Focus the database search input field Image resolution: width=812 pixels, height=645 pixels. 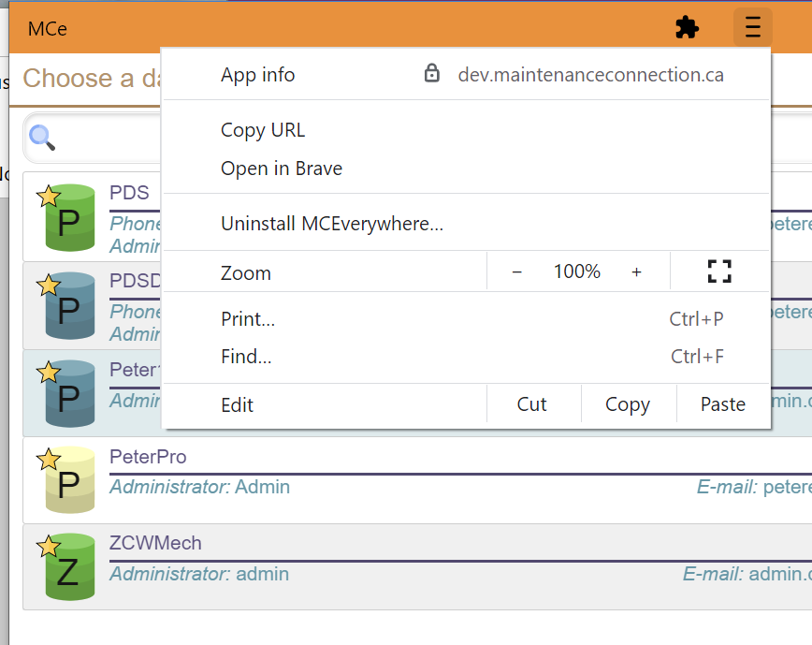[94, 138]
